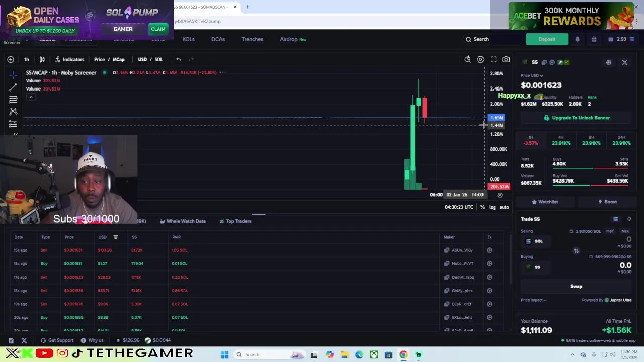This screenshot has width=644, height=362.
Task: Open transaction link for GhMy...phrs row
Action: point(489,291)
